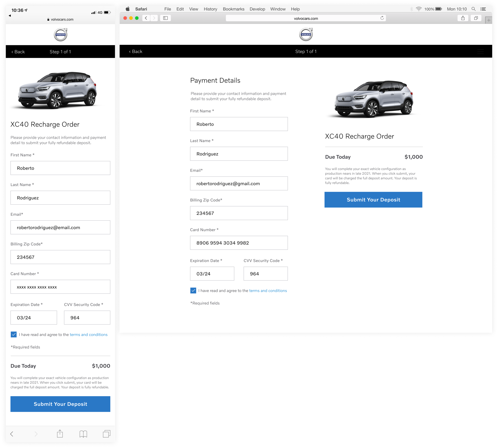Image resolution: width=498 pixels, height=448 pixels.
Task: Click the Volvo logo in the mobile view
Action: tap(61, 34)
